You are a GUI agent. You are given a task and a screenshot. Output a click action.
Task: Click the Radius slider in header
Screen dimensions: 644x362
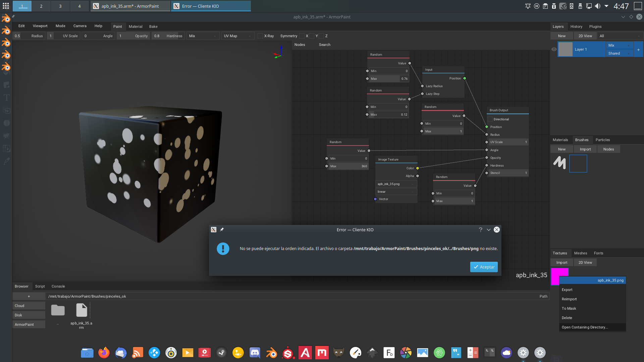(x=29, y=36)
